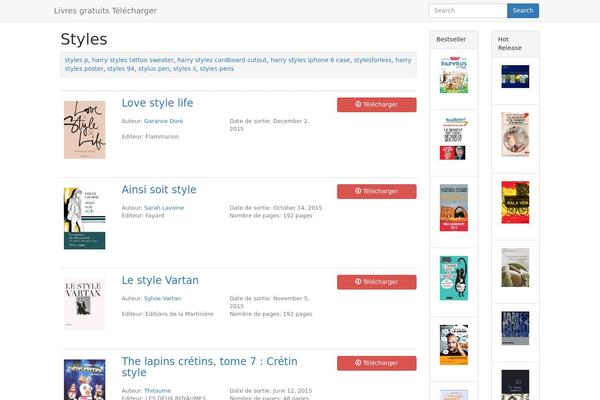This screenshot has width=600, height=400.
Task: Open author Thitaume link
Action: [157, 391]
